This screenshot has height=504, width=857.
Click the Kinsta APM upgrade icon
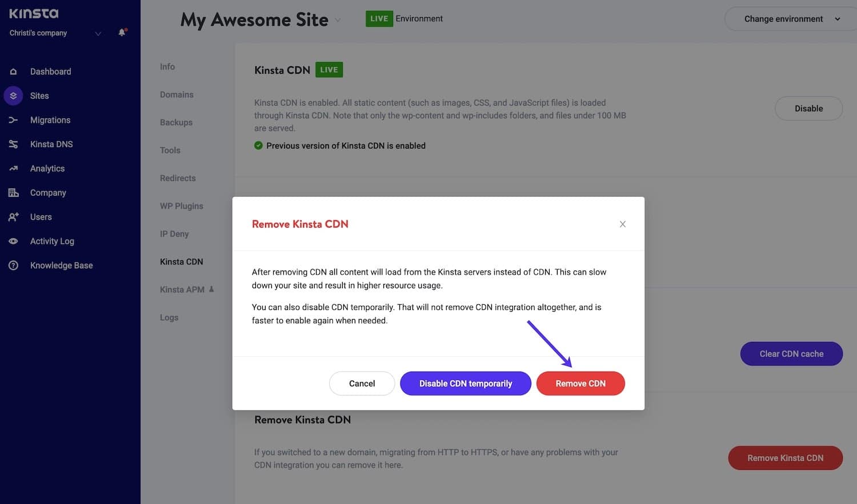click(x=211, y=289)
